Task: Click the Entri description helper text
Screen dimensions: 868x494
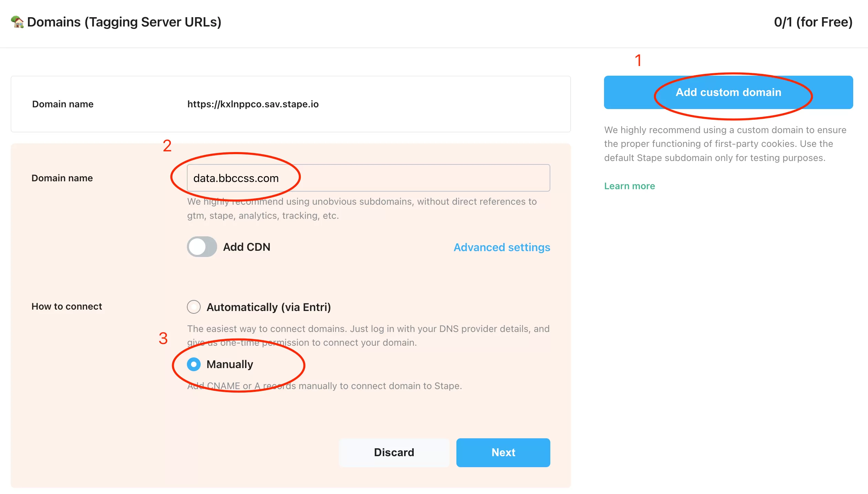Action: [x=368, y=335]
